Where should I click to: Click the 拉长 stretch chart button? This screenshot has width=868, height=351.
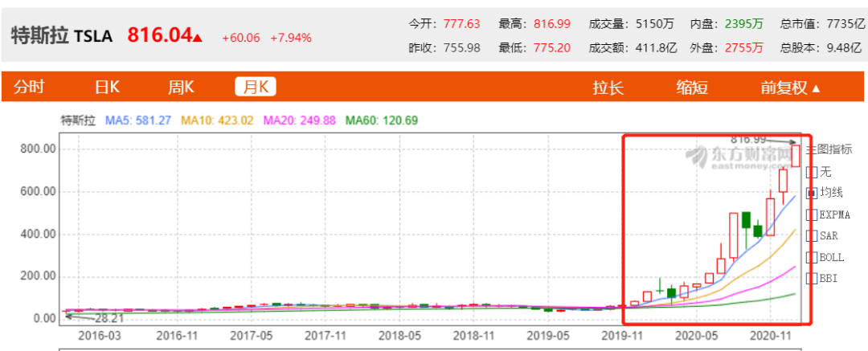[x=608, y=88]
